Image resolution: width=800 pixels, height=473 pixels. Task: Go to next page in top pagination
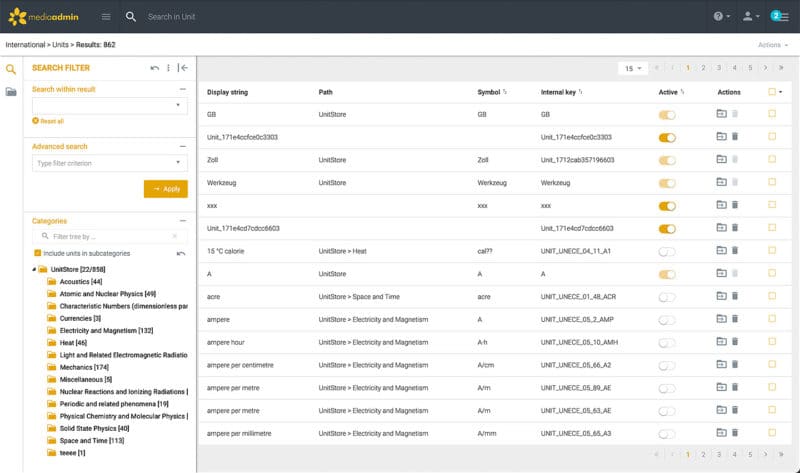pos(765,68)
